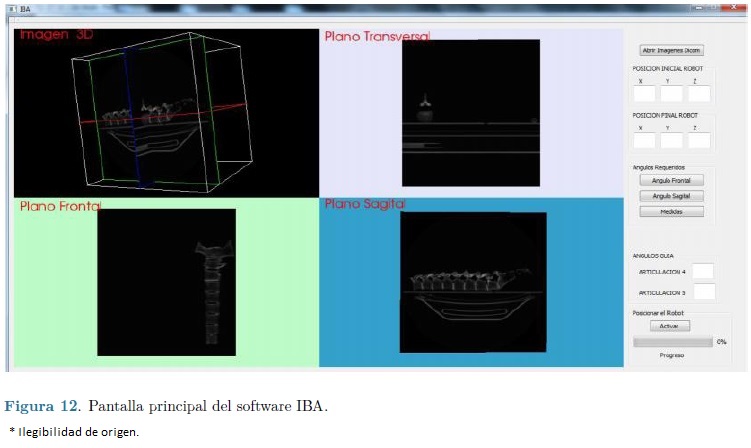Select the Y field of Posicion Final Robot
The width and height of the screenshot is (751, 448).
coord(671,140)
